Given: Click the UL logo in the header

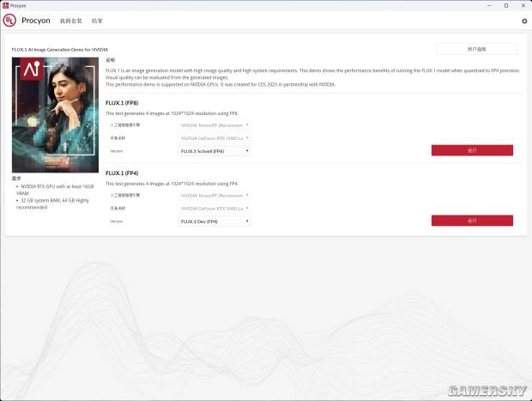Looking at the screenshot, I should (x=9, y=21).
